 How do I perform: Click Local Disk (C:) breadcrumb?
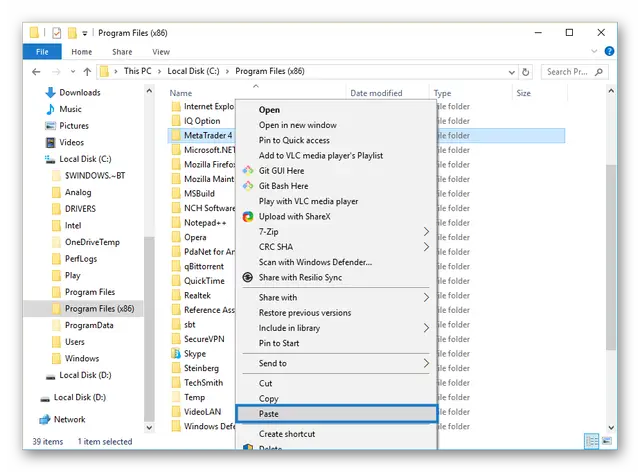click(x=193, y=71)
